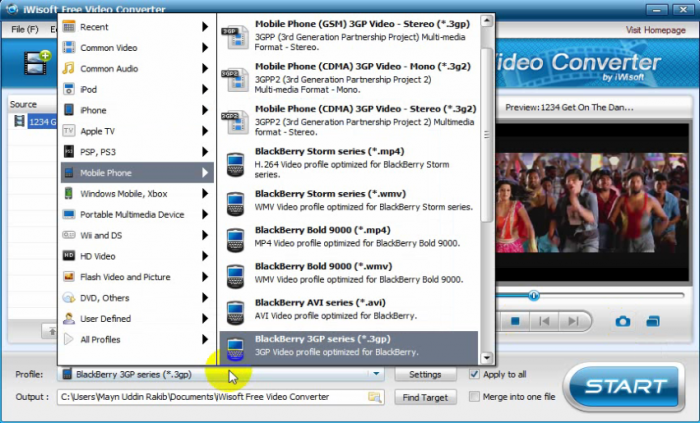Viewport: 700px width, 423px height.
Task: Expand the Apple TV submenu arrow
Action: [x=205, y=131]
